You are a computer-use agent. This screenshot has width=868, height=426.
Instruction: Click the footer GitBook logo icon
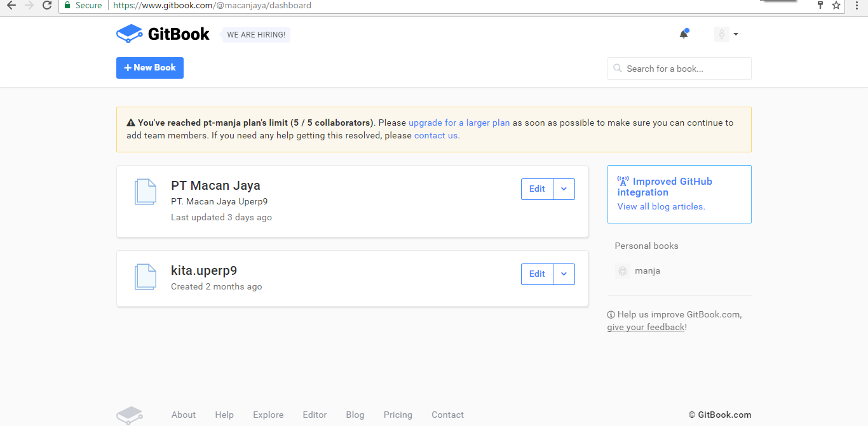coord(130,415)
